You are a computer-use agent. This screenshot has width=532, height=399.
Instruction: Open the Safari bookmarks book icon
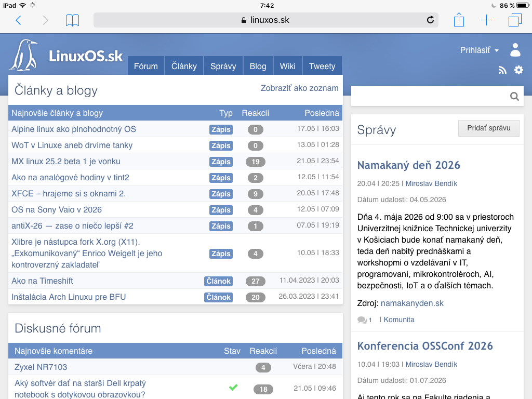(72, 20)
